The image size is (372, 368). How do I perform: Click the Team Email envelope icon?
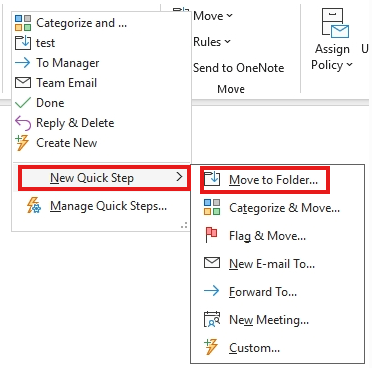point(23,83)
